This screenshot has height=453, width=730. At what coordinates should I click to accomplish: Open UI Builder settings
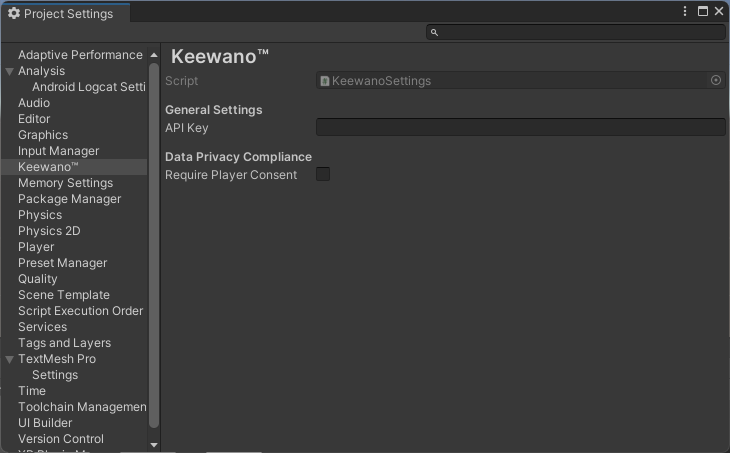(x=45, y=423)
